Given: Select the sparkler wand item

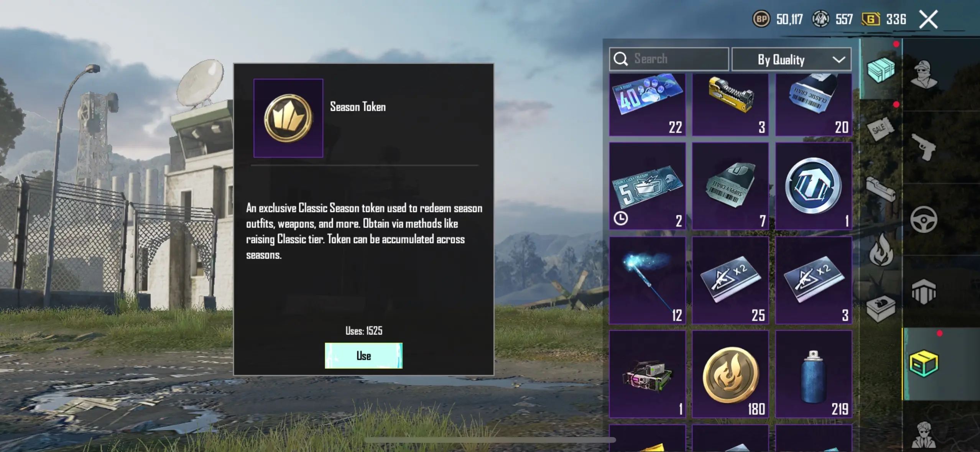Looking at the screenshot, I should click(647, 280).
